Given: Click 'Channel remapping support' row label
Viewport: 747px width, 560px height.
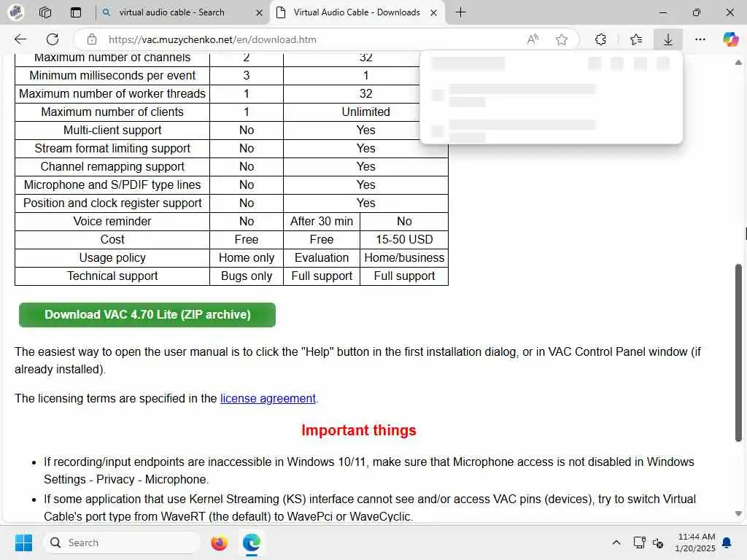Looking at the screenshot, I should (x=112, y=167).
